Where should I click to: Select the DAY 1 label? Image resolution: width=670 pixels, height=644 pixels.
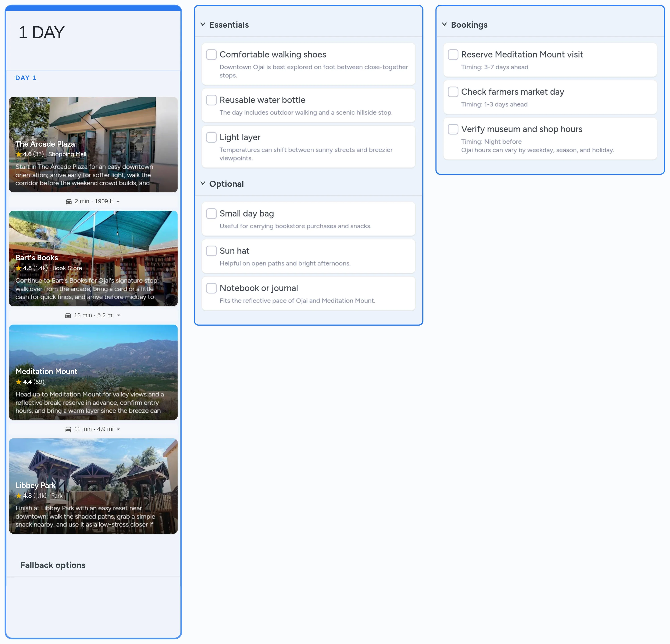point(26,78)
